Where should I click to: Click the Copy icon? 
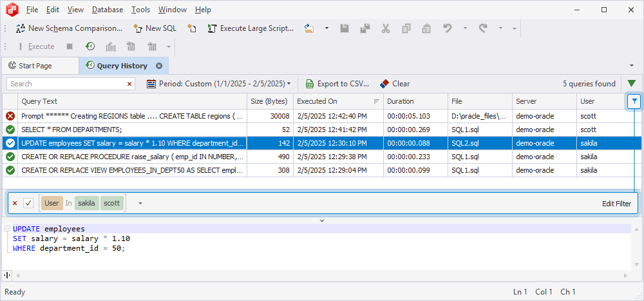(406, 28)
